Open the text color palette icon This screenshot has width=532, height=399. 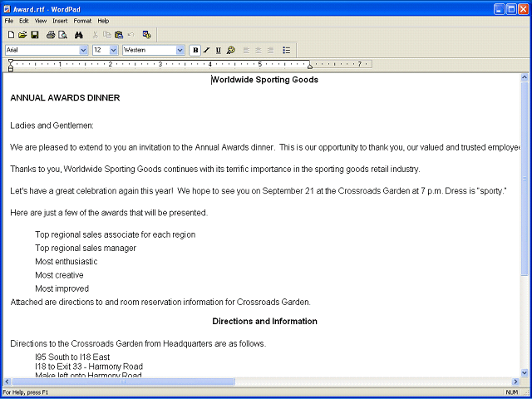tap(231, 50)
